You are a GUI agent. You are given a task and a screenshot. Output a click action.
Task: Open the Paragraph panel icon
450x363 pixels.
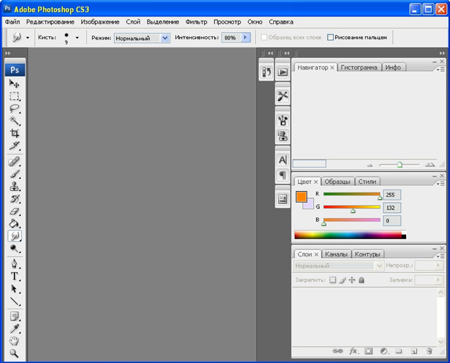click(283, 175)
